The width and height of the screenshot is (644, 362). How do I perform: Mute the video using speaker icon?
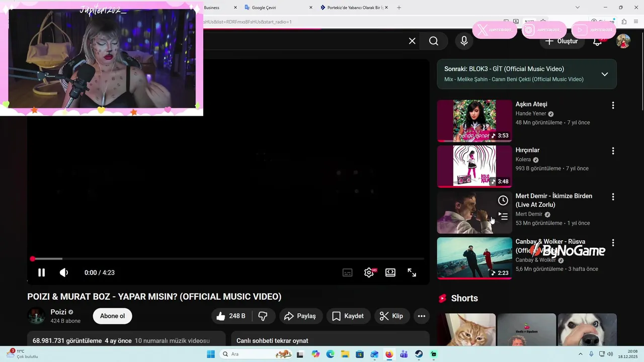coord(64,273)
